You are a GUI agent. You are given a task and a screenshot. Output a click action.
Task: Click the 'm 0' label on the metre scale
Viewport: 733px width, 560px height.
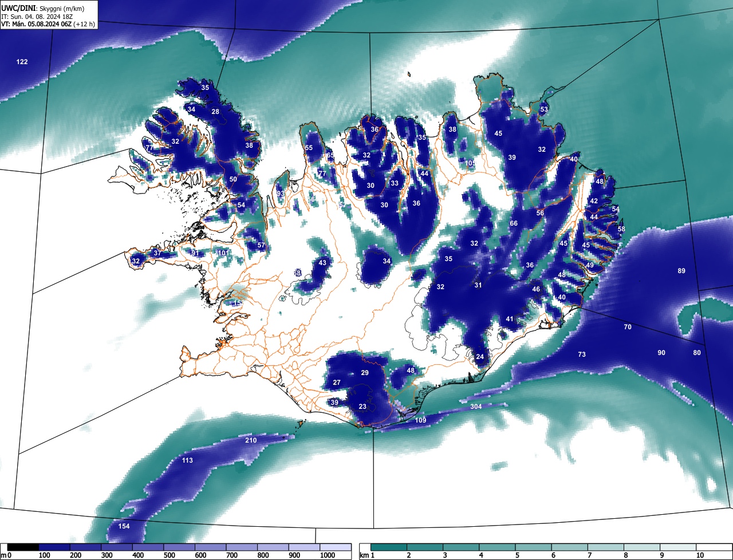coord(6,555)
